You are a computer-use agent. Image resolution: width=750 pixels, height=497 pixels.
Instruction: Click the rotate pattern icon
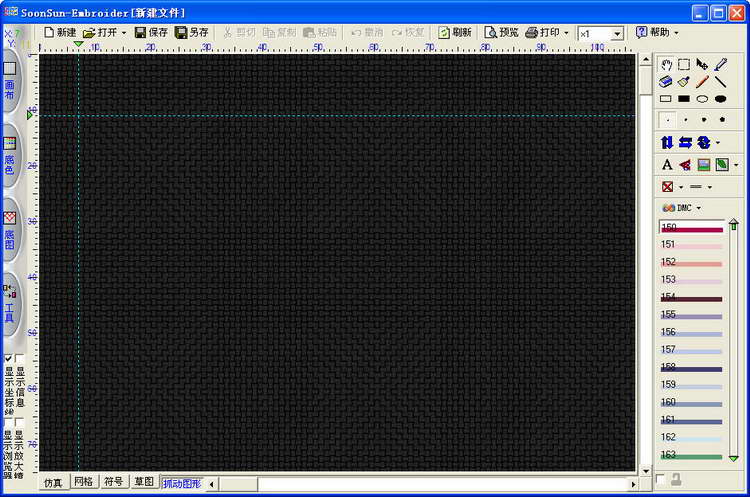(704, 143)
